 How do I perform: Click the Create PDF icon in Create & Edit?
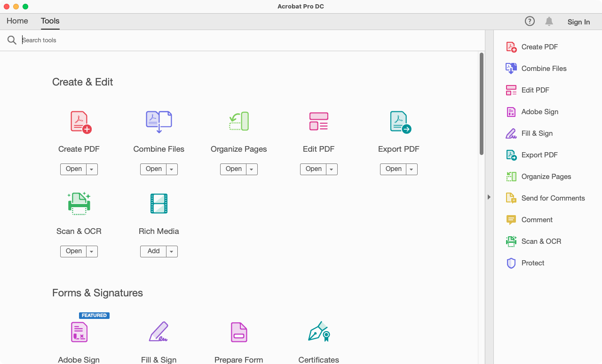(80, 122)
